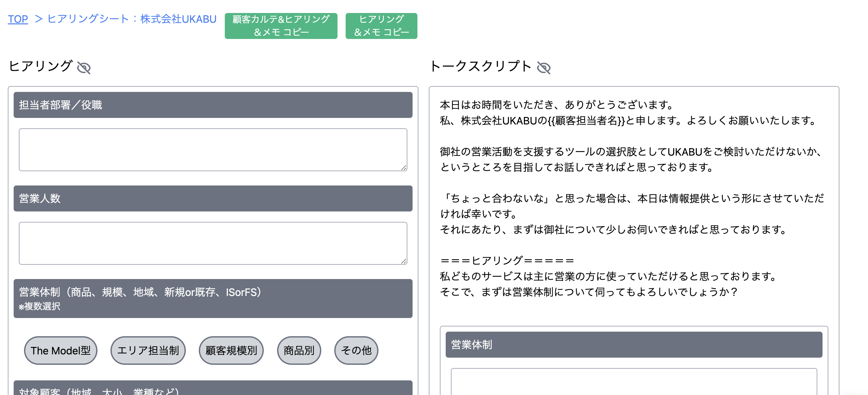The image size is (868, 395).
Task: Choose the その他 option
Action: click(356, 350)
